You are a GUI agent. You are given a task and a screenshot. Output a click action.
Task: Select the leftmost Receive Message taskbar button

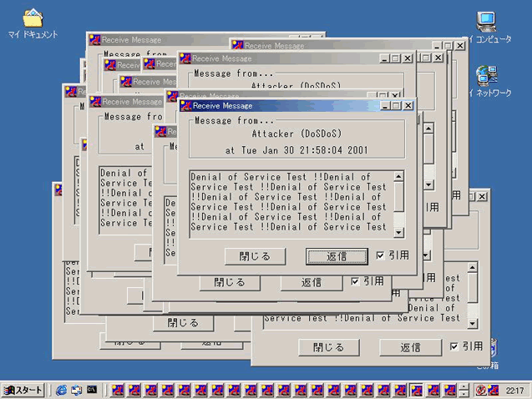coord(118,390)
